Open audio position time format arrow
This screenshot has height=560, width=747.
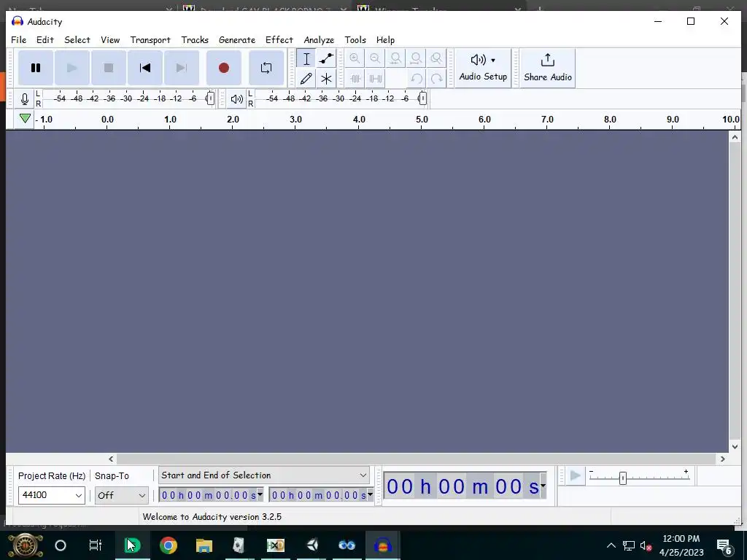(543, 486)
